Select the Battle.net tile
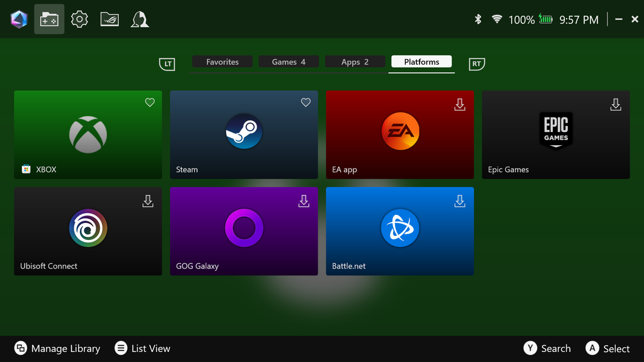The image size is (644, 362). [x=399, y=231]
